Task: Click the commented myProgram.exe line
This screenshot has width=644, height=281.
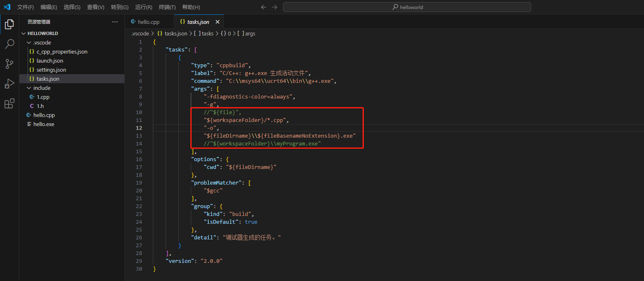Action: (262, 143)
